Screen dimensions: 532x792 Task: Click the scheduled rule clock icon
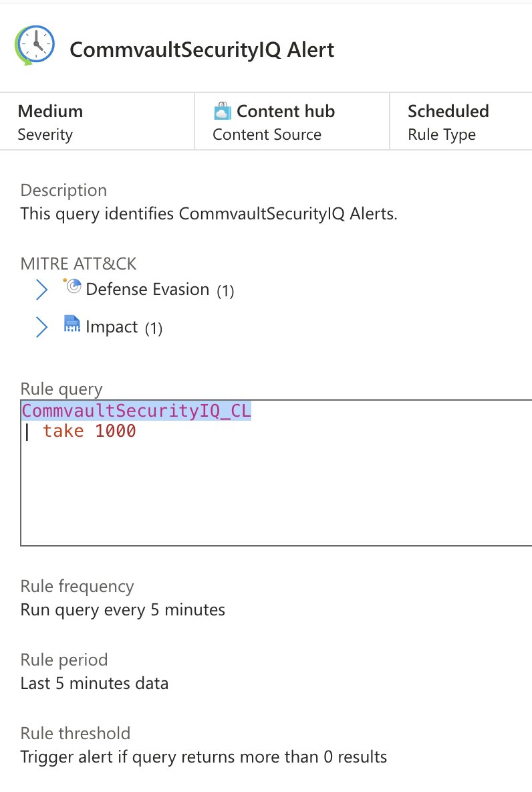click(34, 45)
